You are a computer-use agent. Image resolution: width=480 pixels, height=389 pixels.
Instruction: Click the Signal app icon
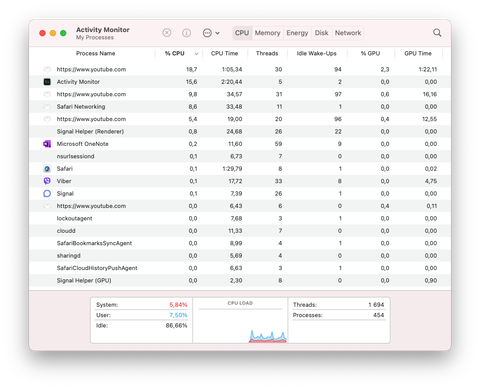coord(47,193)
